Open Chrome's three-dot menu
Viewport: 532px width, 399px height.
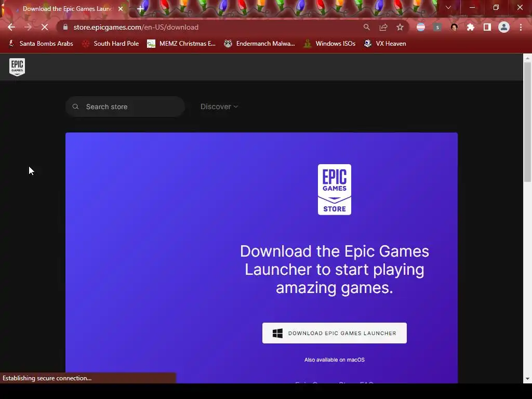521,27
